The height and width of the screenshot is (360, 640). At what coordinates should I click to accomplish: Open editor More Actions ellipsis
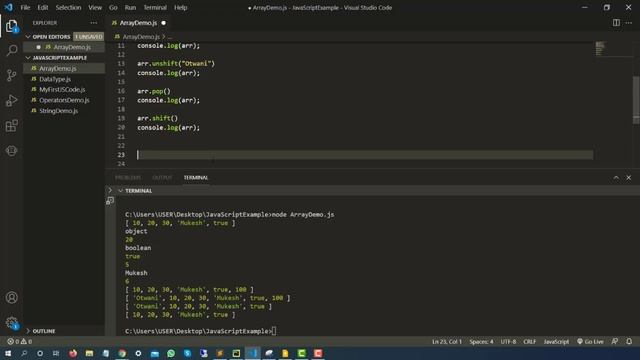pos(629,23)
